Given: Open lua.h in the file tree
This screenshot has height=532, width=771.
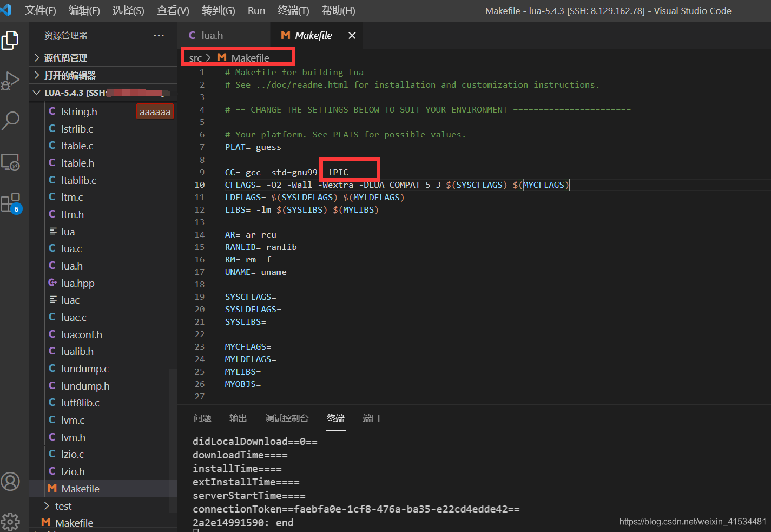Looking at the screenshot, I should click(x=72, y=266).
